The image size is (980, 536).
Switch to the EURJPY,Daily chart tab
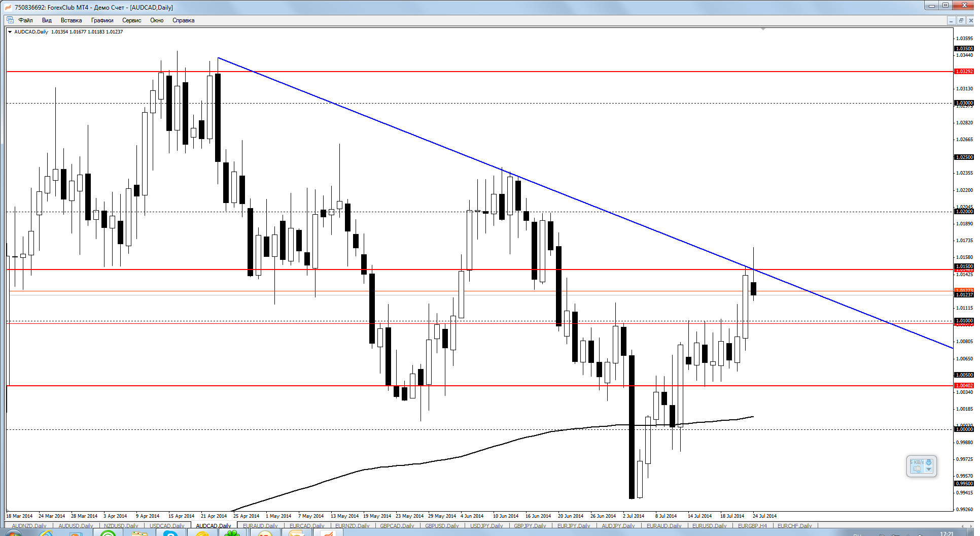pos(574,526)
